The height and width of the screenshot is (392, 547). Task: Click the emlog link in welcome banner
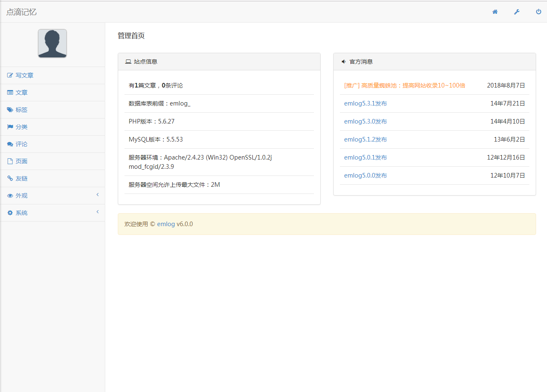pyautogui.click(x=166, y=224)
